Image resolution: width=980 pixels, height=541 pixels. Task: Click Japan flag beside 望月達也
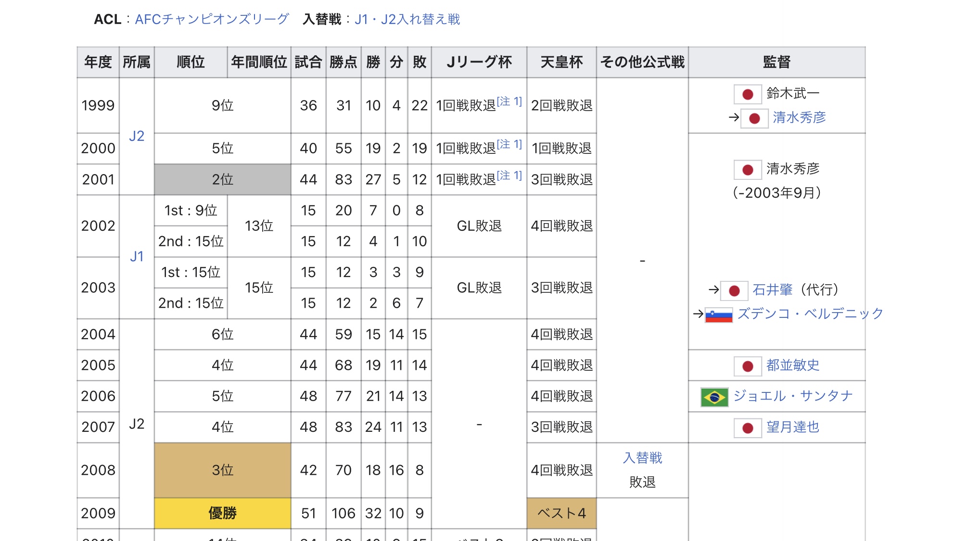(x=747, y=428)
